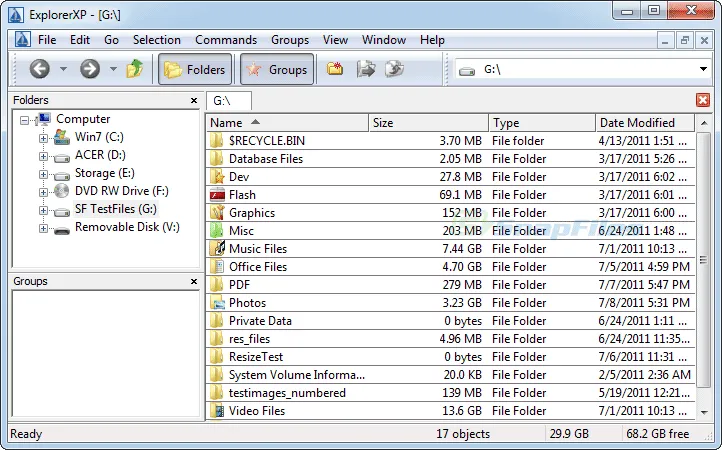Click the ACER (D:) drive icon
The image size is (722, 450).
tap(62, 158)
